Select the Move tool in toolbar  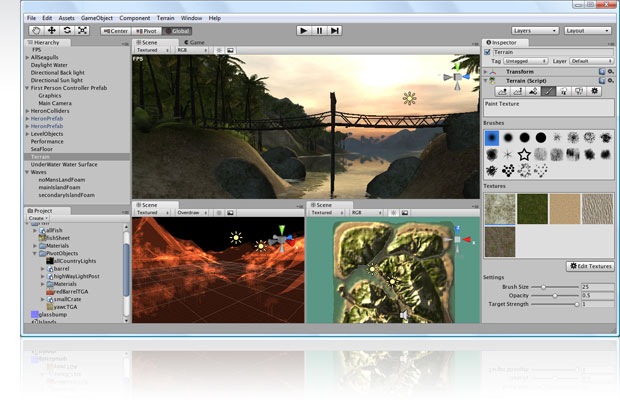click(x=51, y=31)
